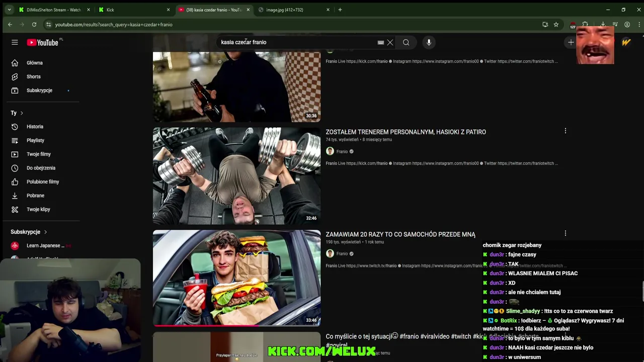Open the browser three-dot menu
Screen dimensions: 644x362
tap(639, 24)
